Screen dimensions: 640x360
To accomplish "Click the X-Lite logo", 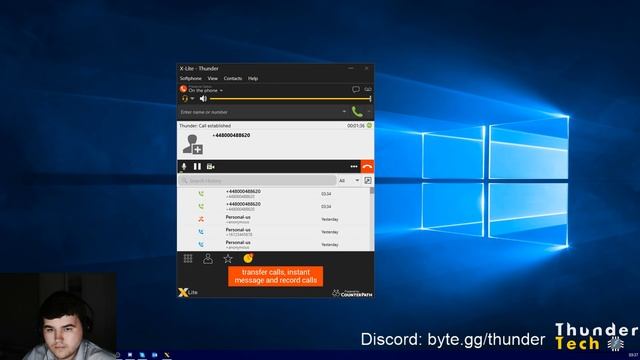I will [188, 292].
